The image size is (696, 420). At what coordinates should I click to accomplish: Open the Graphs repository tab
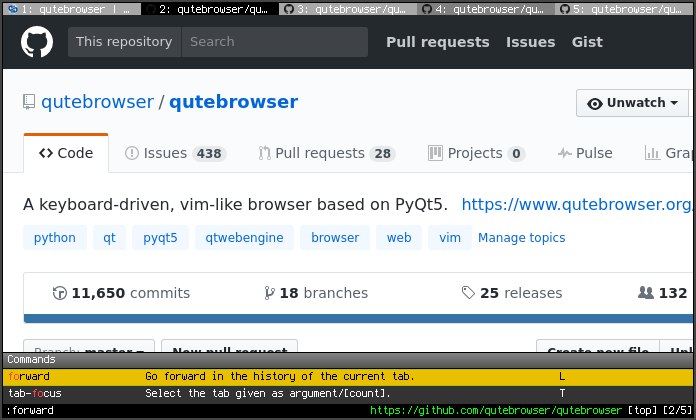(668, 153)
